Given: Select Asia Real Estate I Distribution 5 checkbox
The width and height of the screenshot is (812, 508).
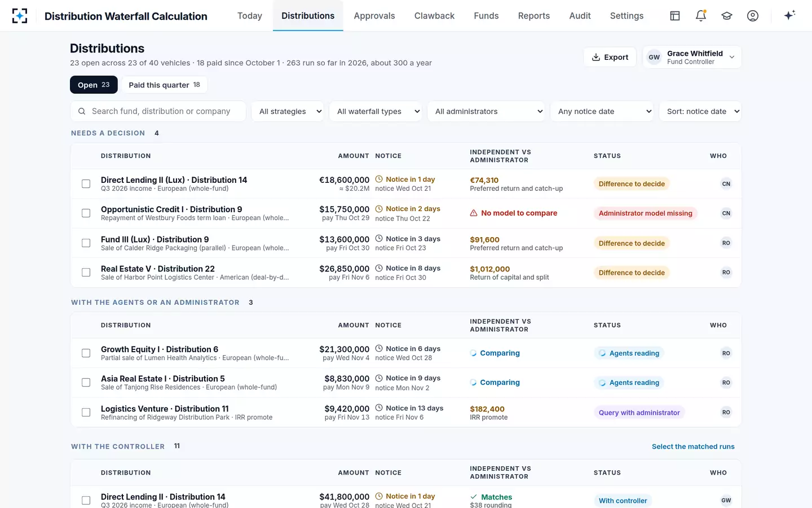Looking at the screenshot, I should [x=86, y=383].
